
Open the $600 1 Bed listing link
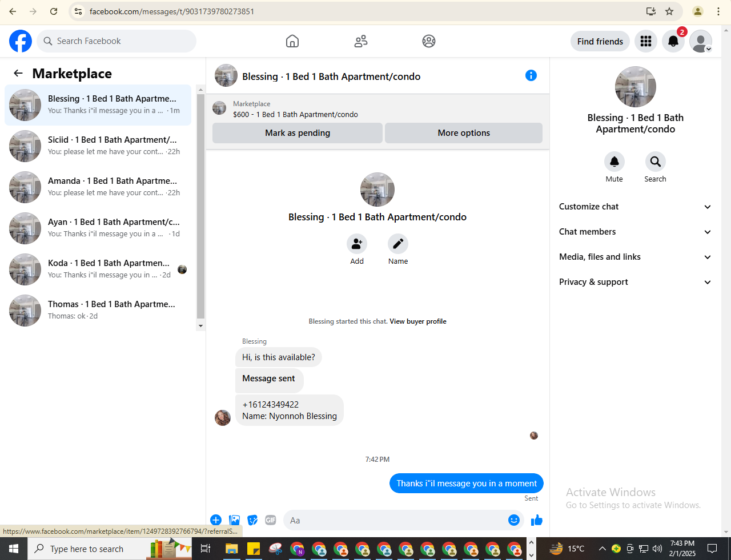[295, 114]
